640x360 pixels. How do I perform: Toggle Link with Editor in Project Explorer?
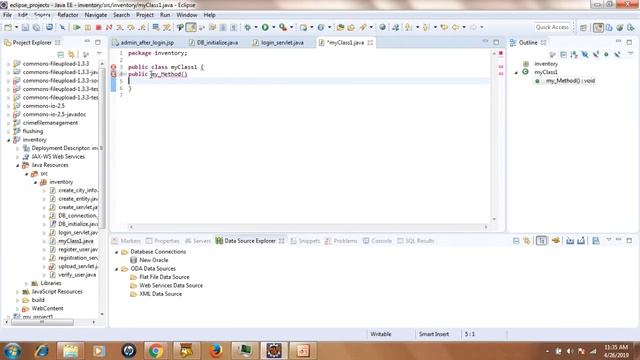pyautogui.click(x=71, y=54)
